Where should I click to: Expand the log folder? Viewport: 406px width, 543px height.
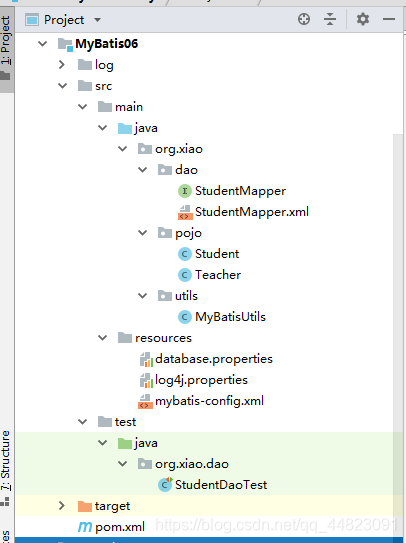tap(62, 64)
